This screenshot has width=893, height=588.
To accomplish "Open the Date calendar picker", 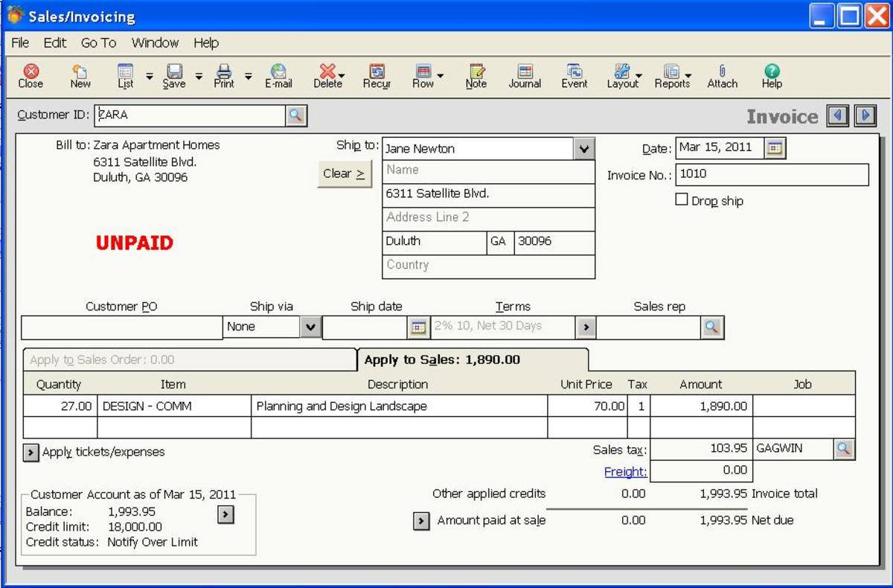I will click(x=776, y=148).
